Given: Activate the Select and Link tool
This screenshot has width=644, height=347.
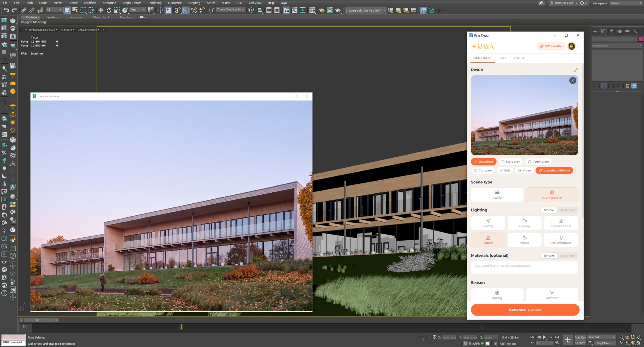Looking at the screenshot, I should point(24,10).
